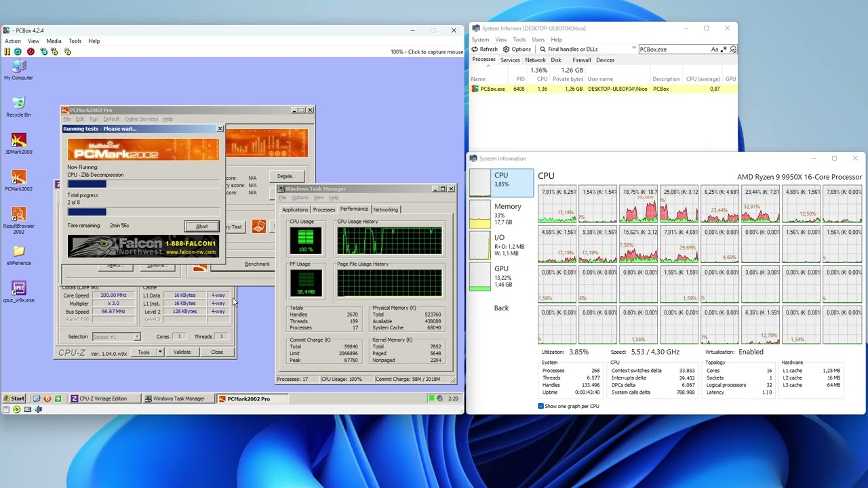Click the Disk tab in System Informer
Image resolution: width=868 pixels, height=488 pixels.
[x=556, y=60]
